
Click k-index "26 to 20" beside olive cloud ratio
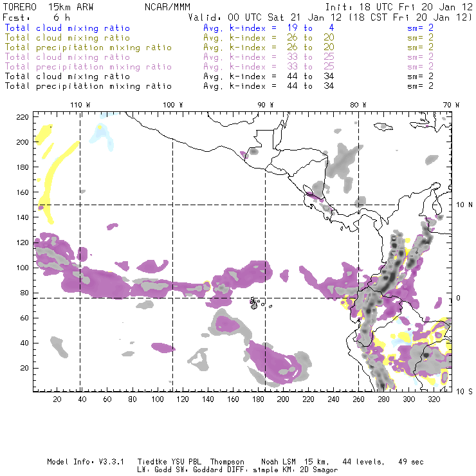311,38
